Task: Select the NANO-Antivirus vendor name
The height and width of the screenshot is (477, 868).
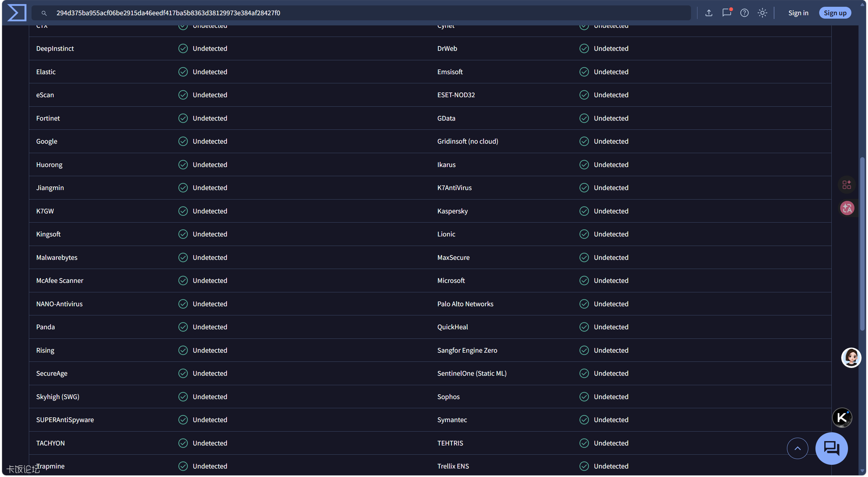Action: (59, 304)
